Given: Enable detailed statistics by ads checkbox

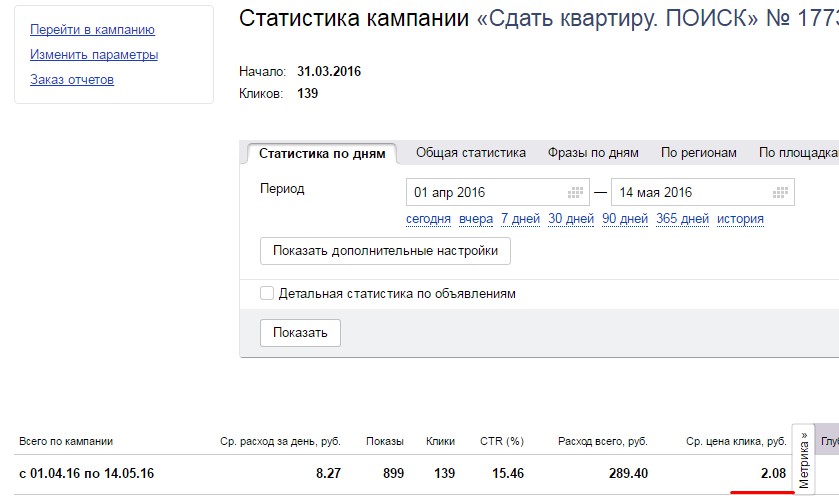Looking at the screenshot, I should pos(267,294).
